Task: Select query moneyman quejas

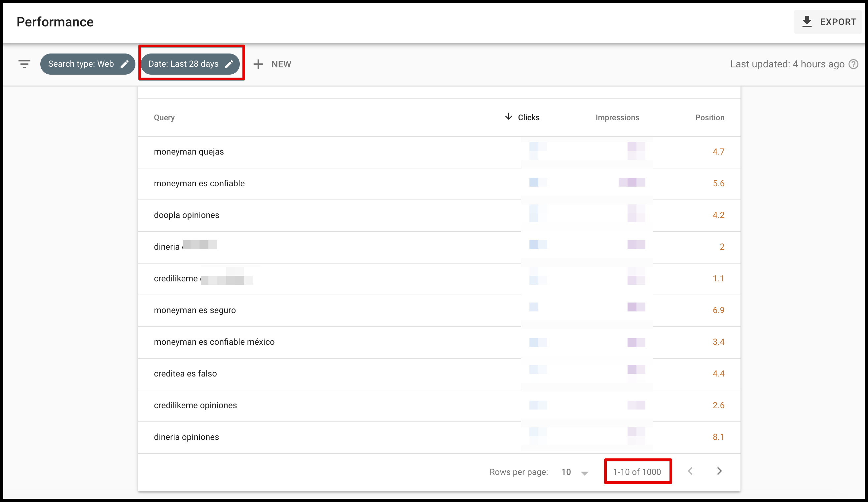Action: 189,152
